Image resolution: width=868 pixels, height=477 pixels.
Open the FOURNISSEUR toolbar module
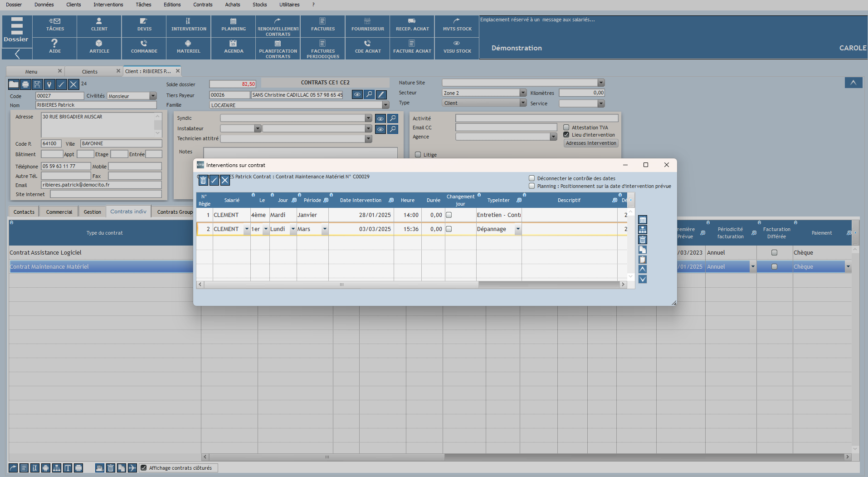point(368,25)
